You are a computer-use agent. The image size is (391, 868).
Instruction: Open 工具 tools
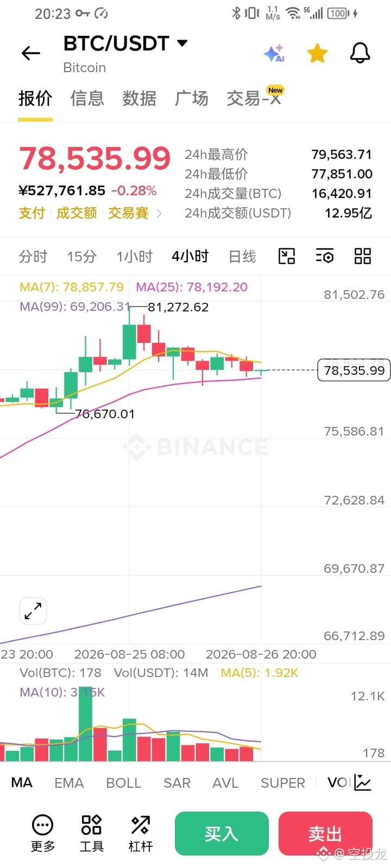(91, 833)
